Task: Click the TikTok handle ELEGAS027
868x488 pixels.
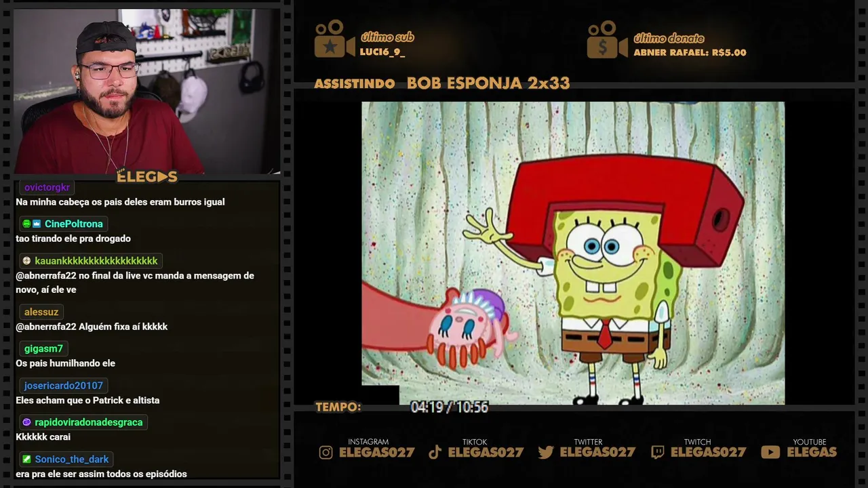Action: click(486, 452)
